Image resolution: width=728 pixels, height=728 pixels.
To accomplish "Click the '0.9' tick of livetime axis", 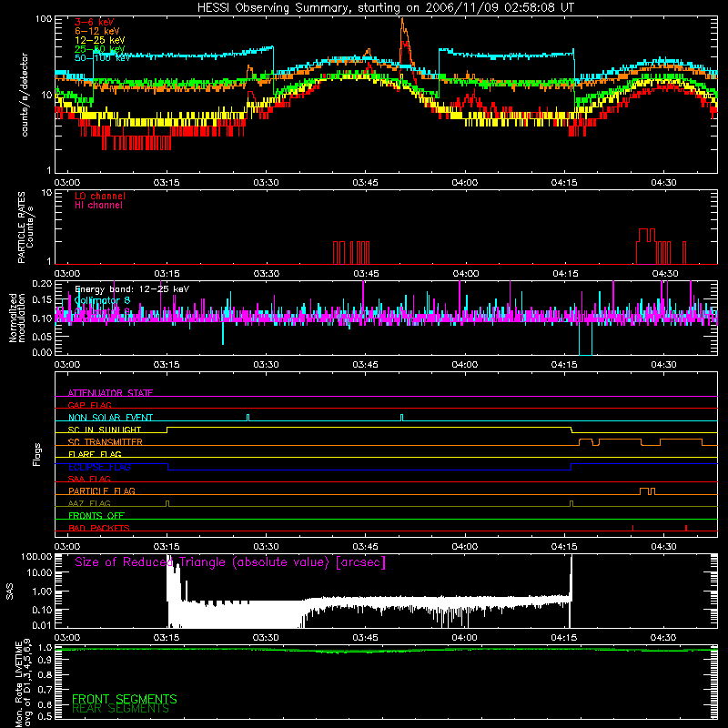I will click(45, 661).
